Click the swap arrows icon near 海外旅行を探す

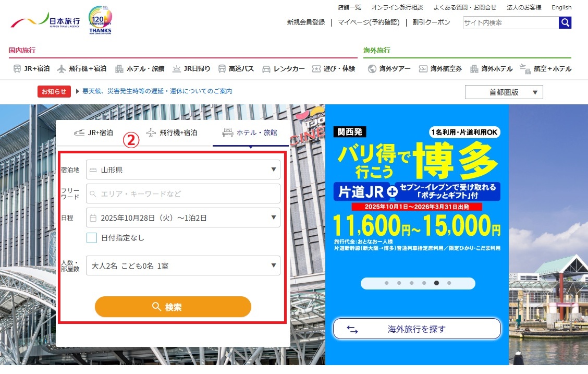pos(352,329)
